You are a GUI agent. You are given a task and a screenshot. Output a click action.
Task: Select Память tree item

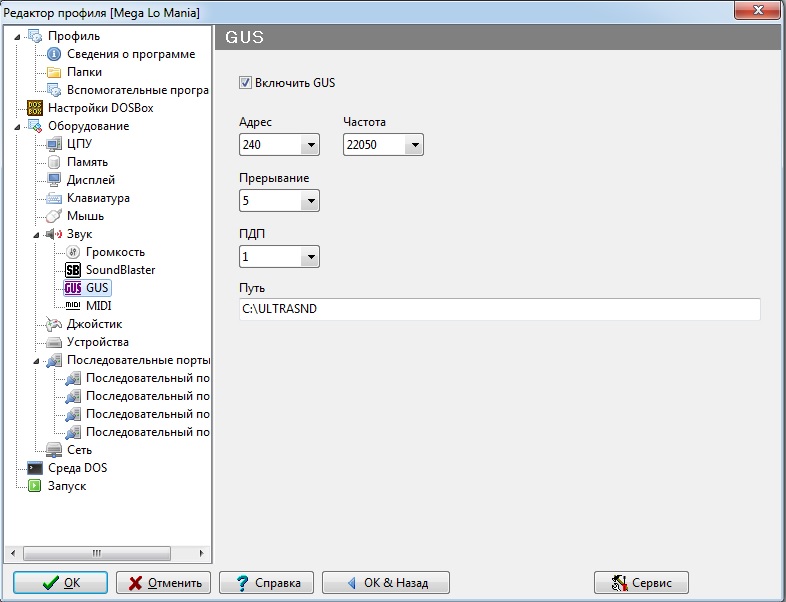point(87,162)
